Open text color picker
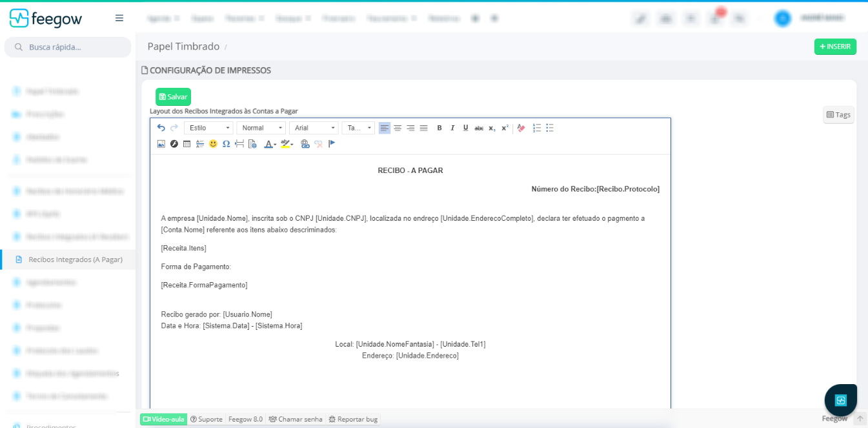 tap(270, 143)
